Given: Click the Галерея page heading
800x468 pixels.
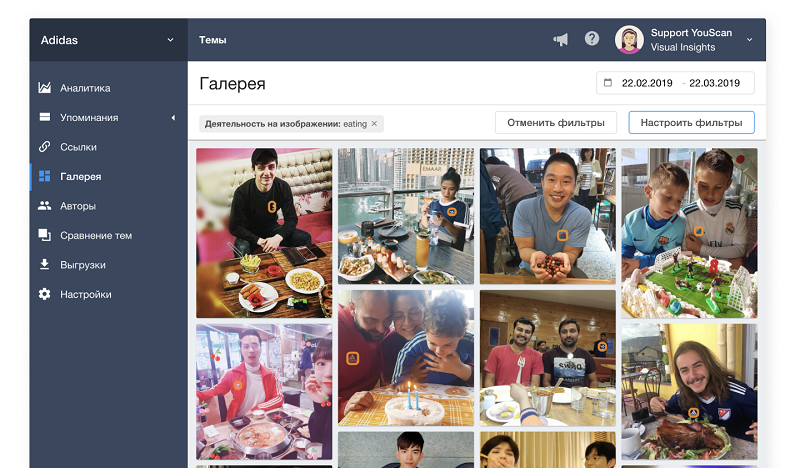Looking at the screenshot, I should click(232, 83).
